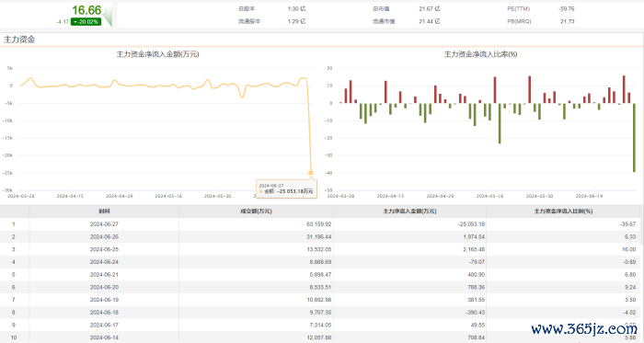This screenshot has width=644, height=343.
Task: Select the 2024-06-21 date cell
Action: coord(104,274)
